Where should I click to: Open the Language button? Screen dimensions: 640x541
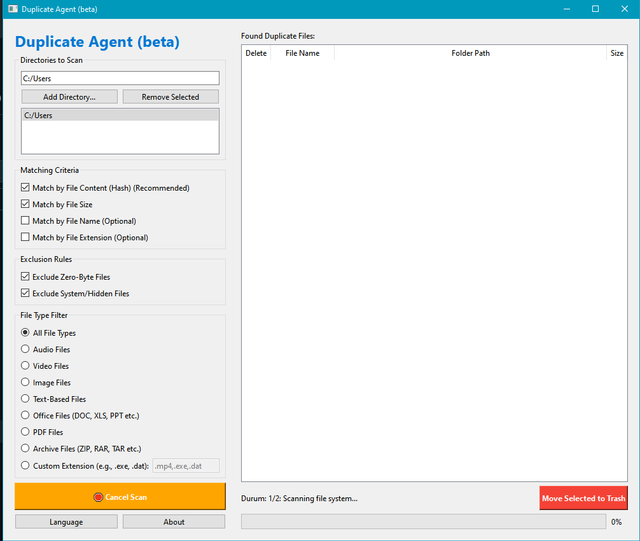pos(66,522)
